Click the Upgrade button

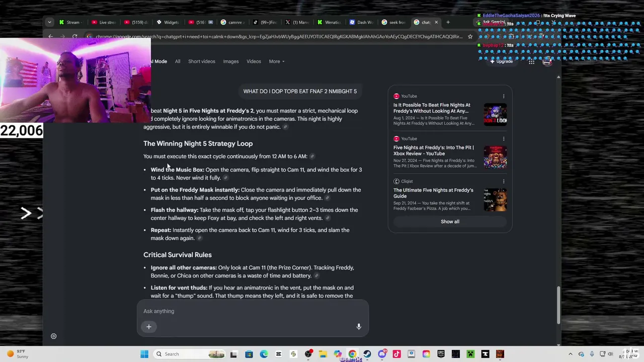(x=502, y=61)
